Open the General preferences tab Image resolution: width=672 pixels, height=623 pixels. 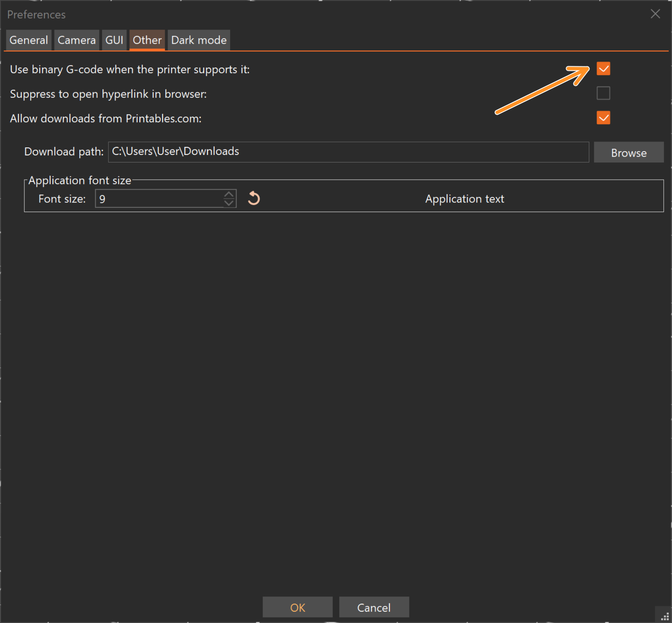(x=29, y=40)
